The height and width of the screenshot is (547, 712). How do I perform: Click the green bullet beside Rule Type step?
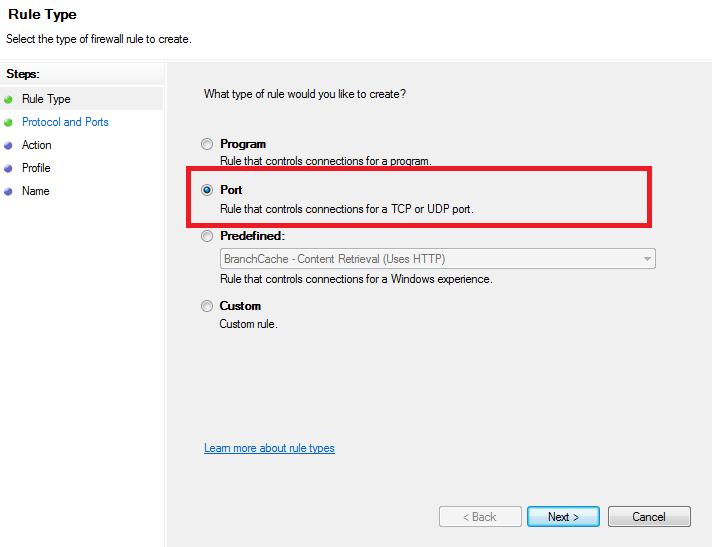point(8,99)
